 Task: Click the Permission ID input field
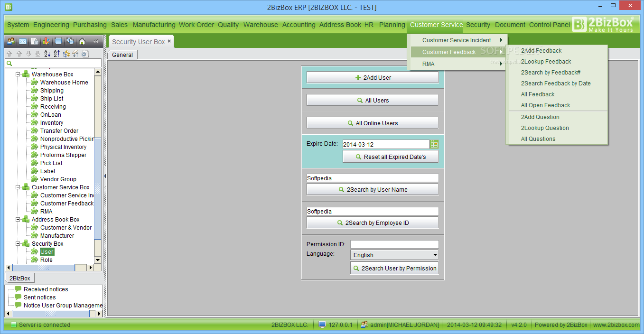(x=394, y=244)
